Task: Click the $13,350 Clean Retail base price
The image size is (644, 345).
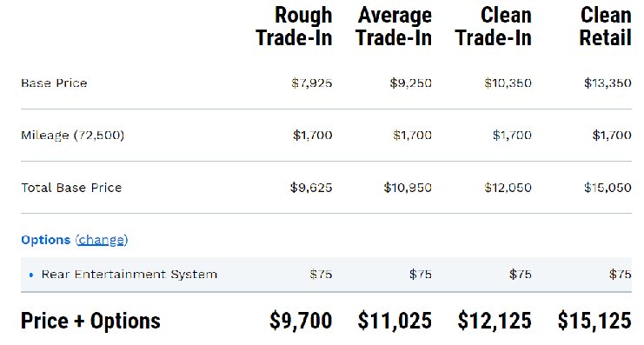Action: tap(607, 83)
